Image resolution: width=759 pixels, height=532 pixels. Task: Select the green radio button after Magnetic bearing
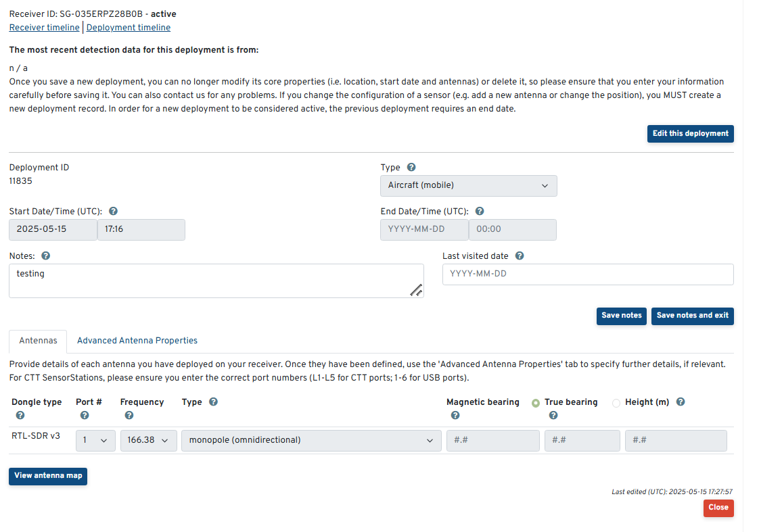pyautogui.click(x=536, y=403)
